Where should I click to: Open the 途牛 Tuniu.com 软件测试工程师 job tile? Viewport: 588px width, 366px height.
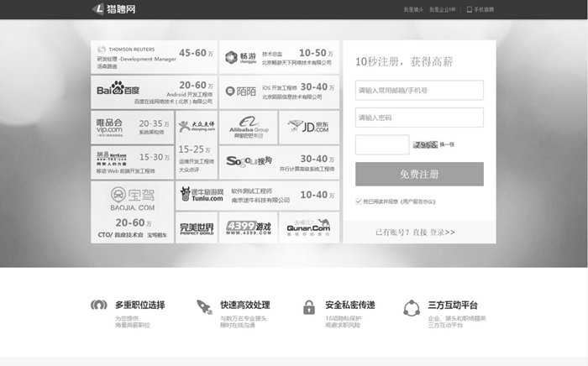pyautogui.click(x=257, y=196)
